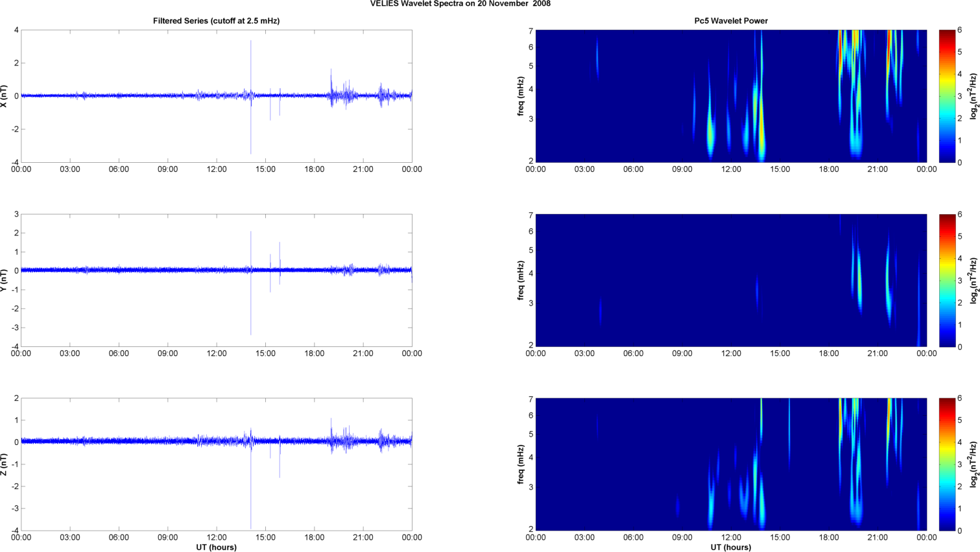
Task: Click the freq (mHz) label of the middle spectrogram
Action: [520, 280]
